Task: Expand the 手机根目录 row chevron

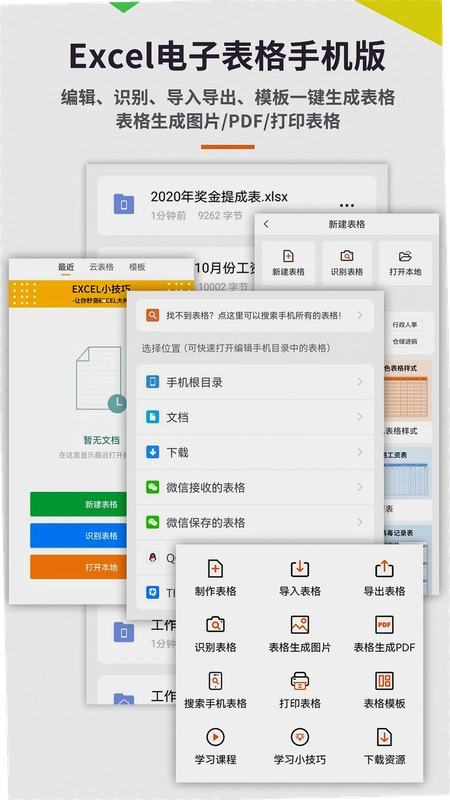Action: [x=360, y=382]
